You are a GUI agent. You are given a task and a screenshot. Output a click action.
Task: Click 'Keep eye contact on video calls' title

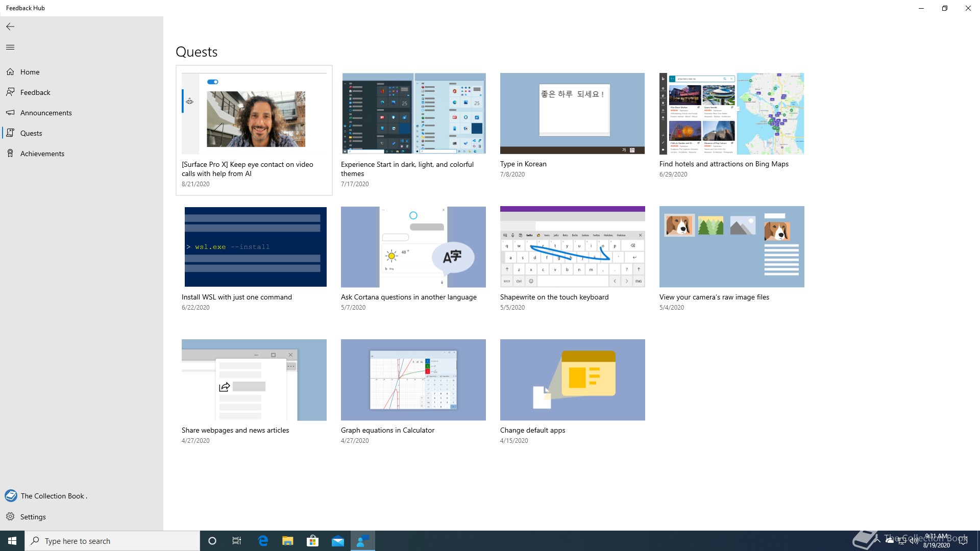click(x=248, y=169)
